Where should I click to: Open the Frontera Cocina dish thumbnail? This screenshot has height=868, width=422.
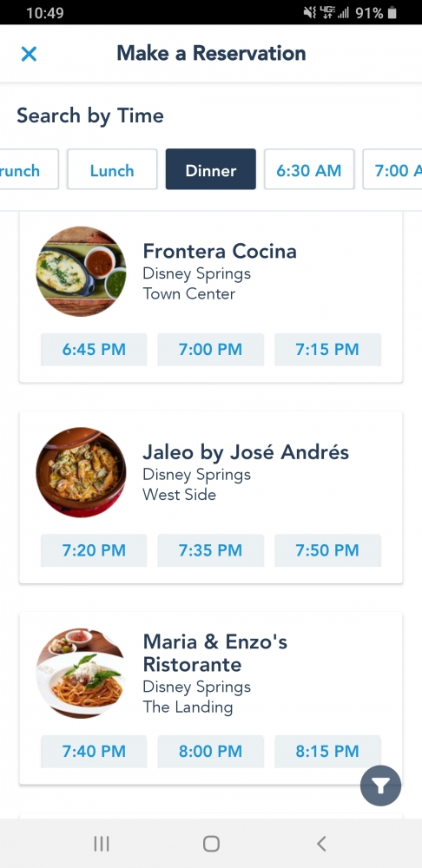[x=81, y=271]
